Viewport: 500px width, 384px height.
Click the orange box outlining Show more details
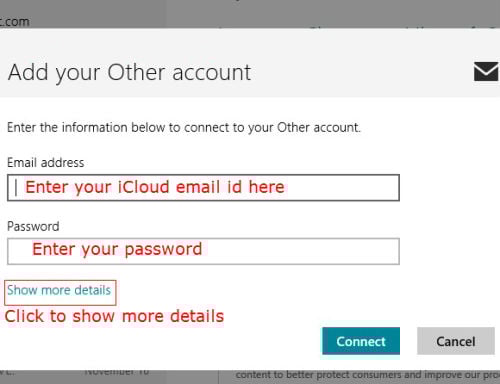pos(60,293)
